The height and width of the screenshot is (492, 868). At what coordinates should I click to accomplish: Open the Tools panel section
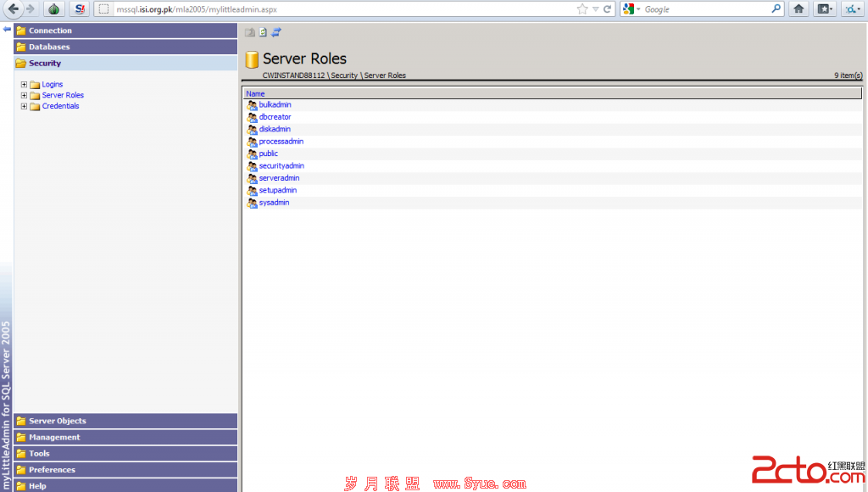[x=126, y=453]
